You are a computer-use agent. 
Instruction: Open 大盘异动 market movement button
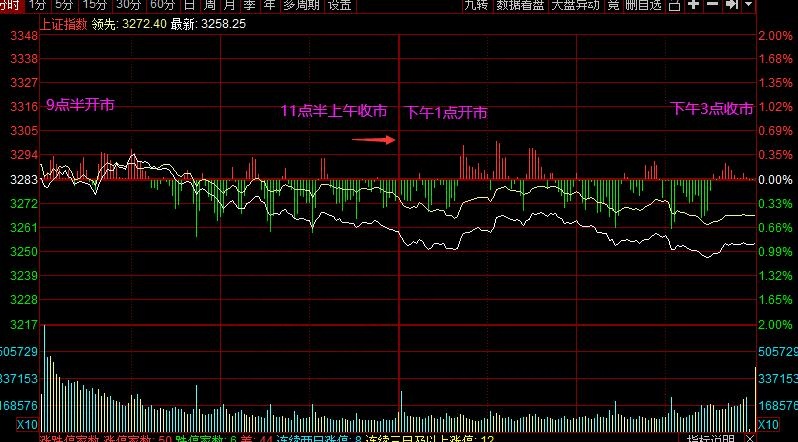coord(576,5)
